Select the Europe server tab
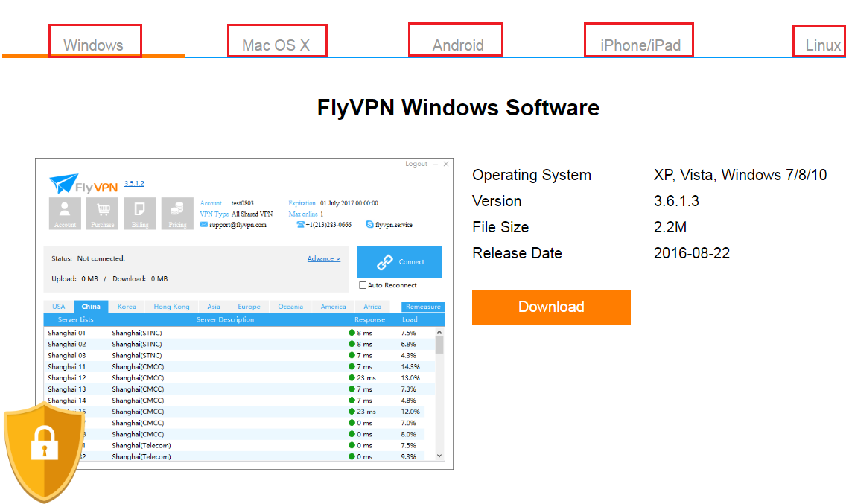 click(x=249, y=307)
